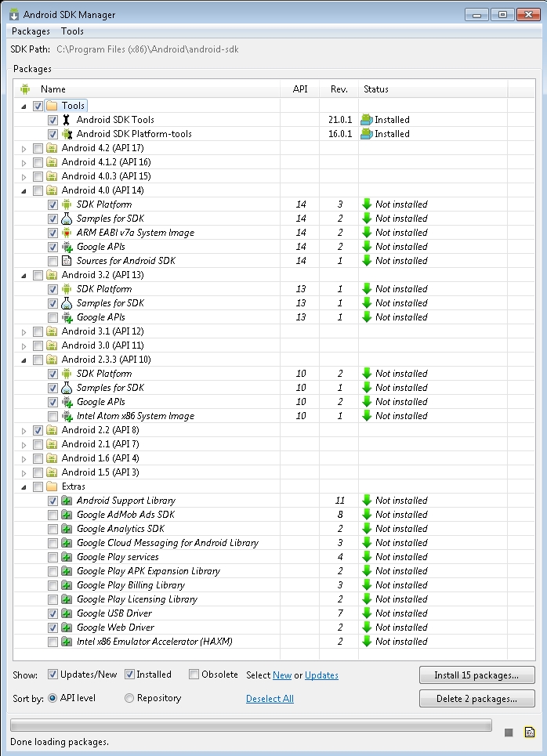
Task: Click the Android SDK Platform-tools icon
Action: [67, 134]
